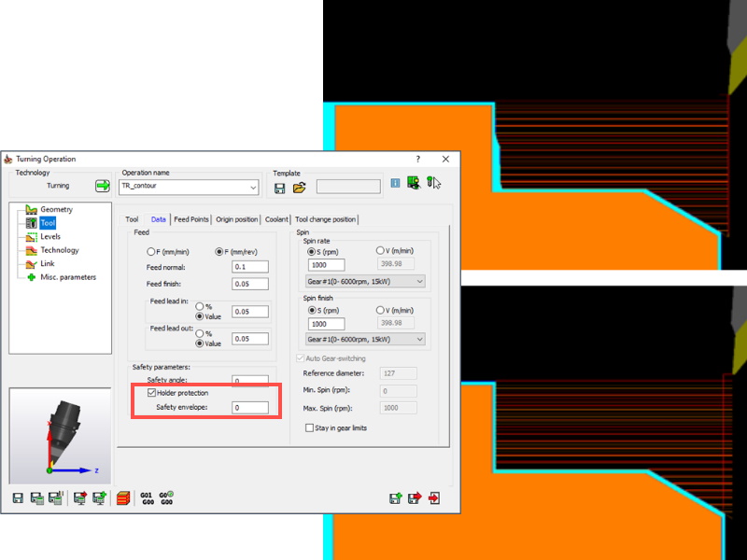Click the green arrow Technology button
747x560 pixels.
(x=103, y=186)
